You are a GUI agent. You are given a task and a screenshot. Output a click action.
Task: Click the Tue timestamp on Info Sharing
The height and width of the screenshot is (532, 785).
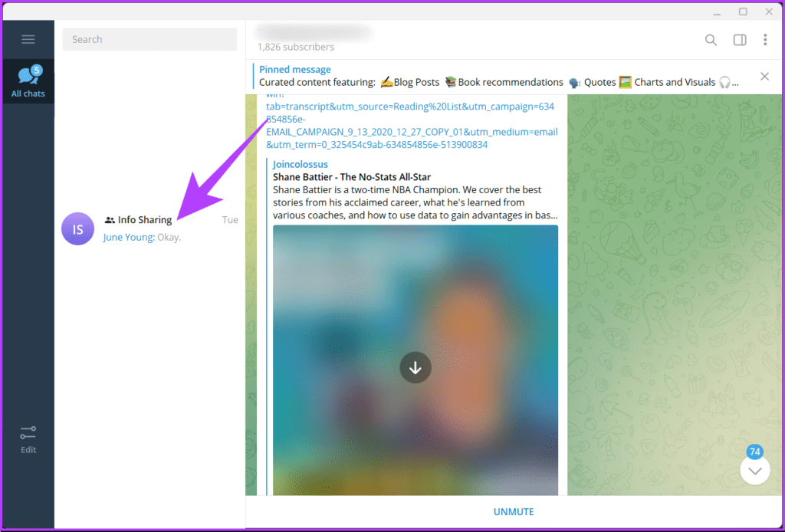click(x=230, y=220)
